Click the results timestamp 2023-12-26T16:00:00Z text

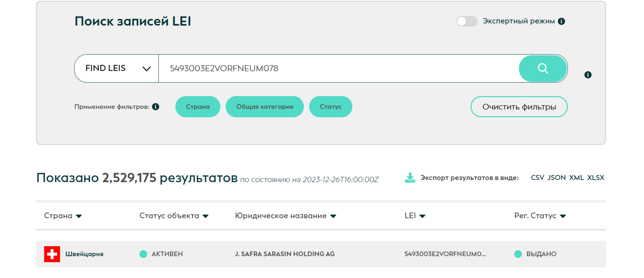[340, 180]
